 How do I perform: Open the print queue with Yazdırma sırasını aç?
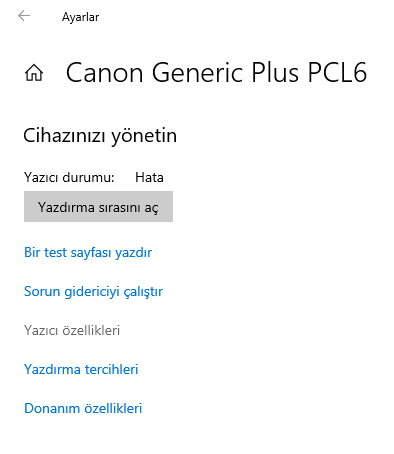click(x=98, y=207)
